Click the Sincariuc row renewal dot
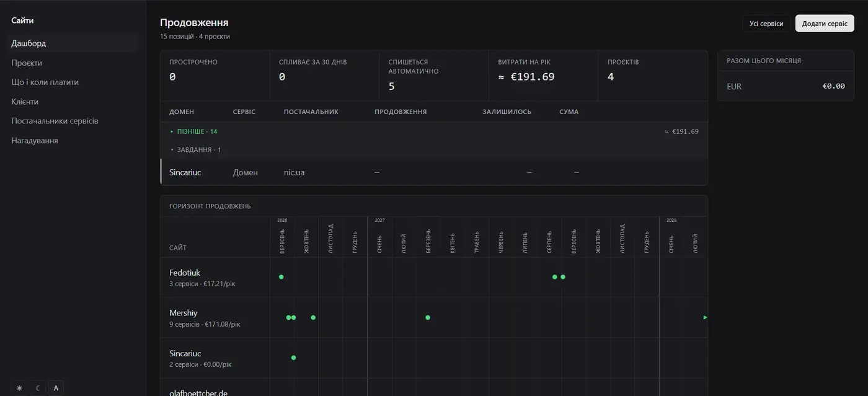The height and width of the screenshot is (396, 868). coord(293,358)
